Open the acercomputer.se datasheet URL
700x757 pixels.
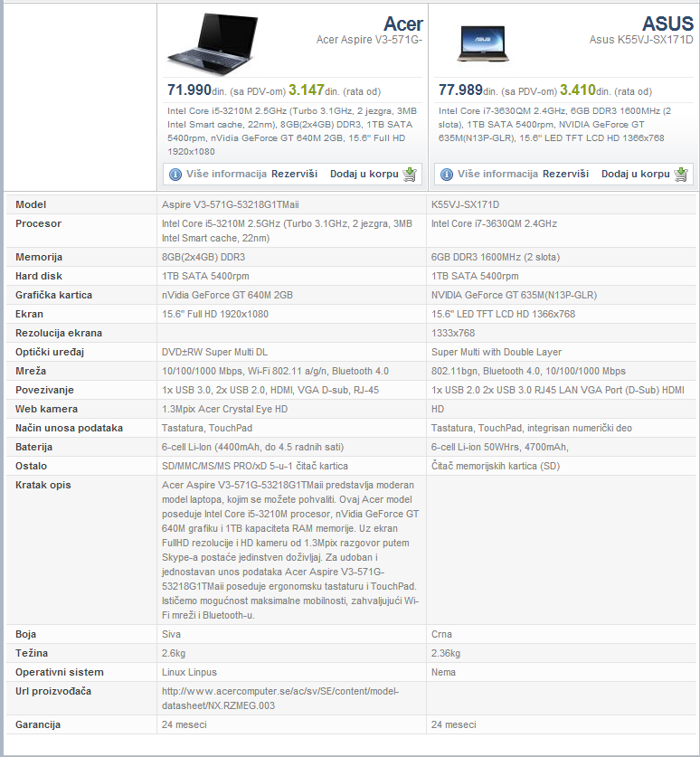tap(280, 698)
